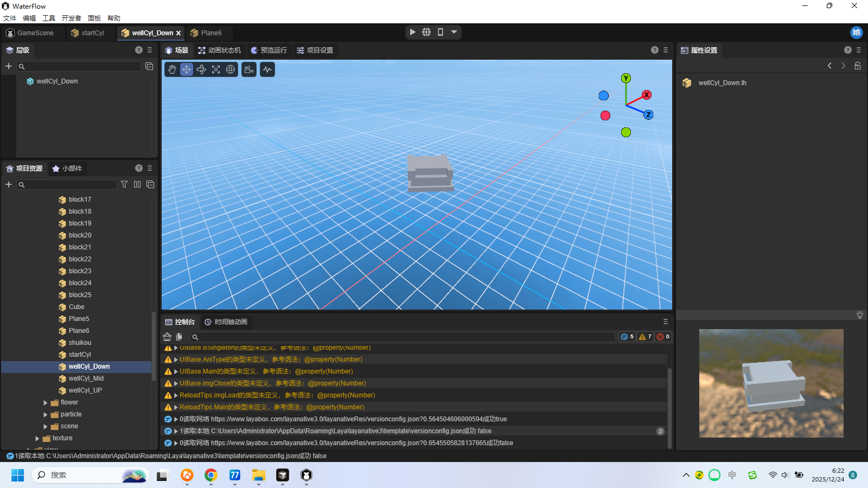868x488 pixels.
Task: Open the Chrome browser from the taskbar
Action: pos(211,476)
